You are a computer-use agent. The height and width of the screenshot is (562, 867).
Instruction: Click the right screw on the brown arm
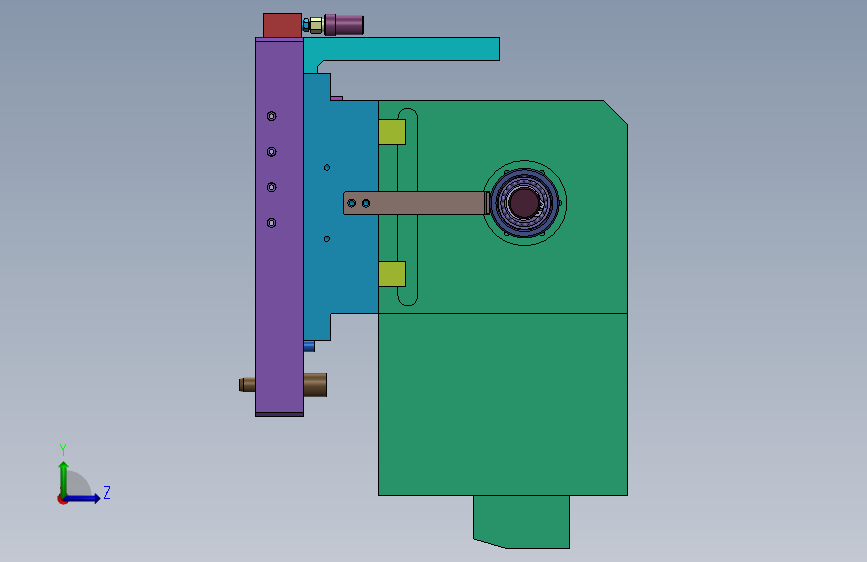click(x=366, y=204)
